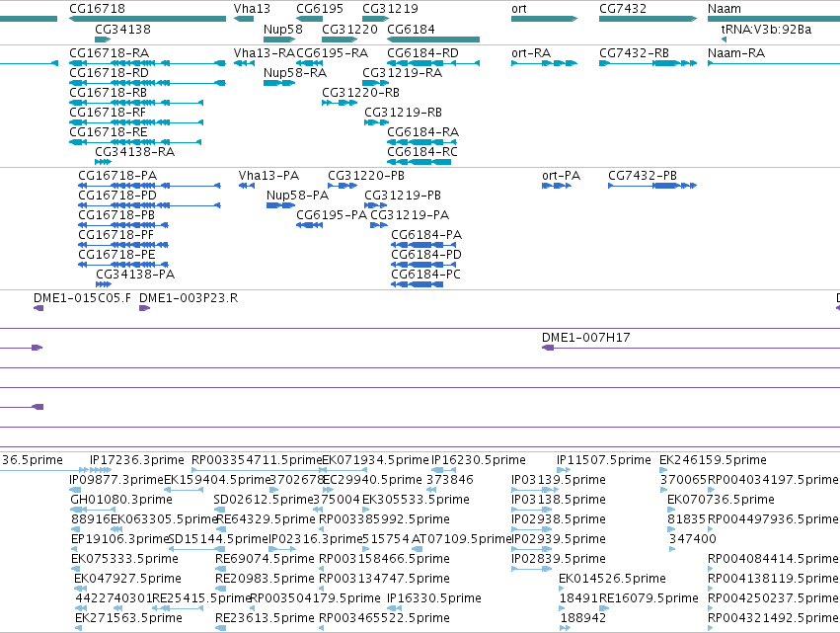Select the Nup58 gene label
The height and width of the screenshot is (633, 840).
point(283,29)
